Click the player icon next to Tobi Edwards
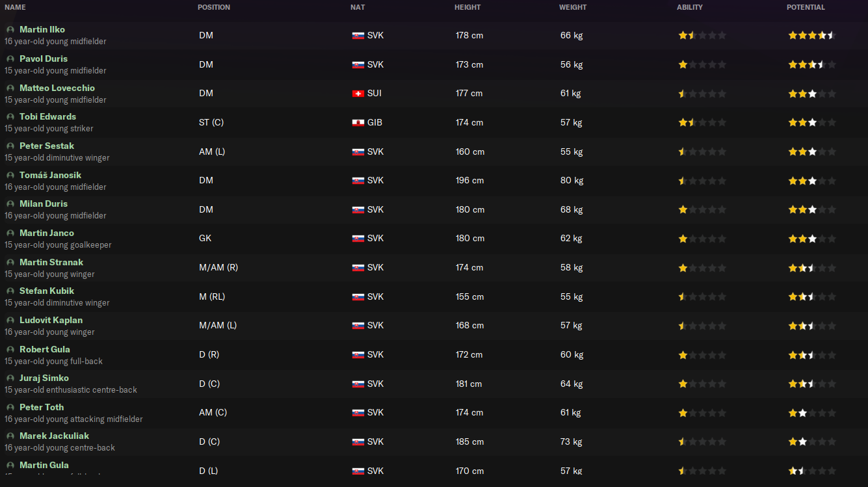Viewport: 868px width, 487px height. tap(10, 117)
